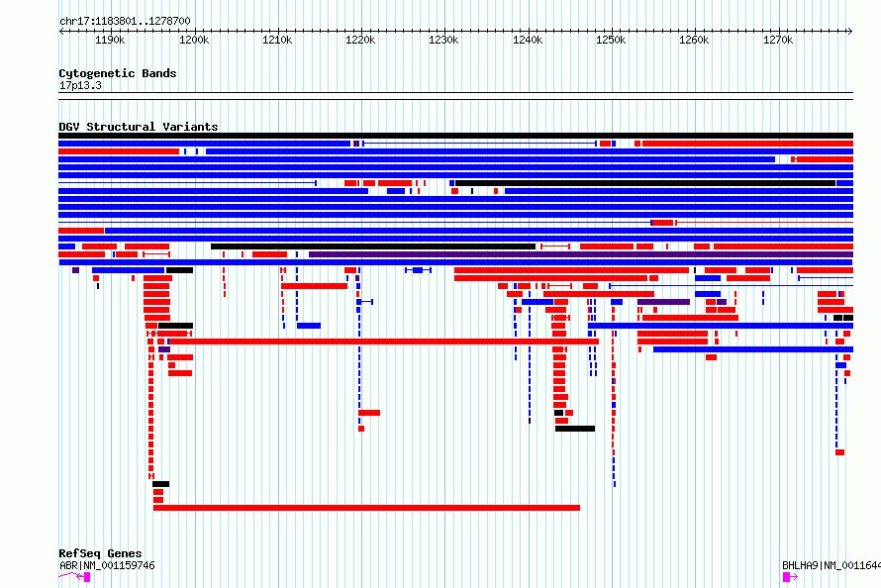The image size is (881, 588).
Task: Click the ruler's left end arrowhead
Action: (61, 32)
